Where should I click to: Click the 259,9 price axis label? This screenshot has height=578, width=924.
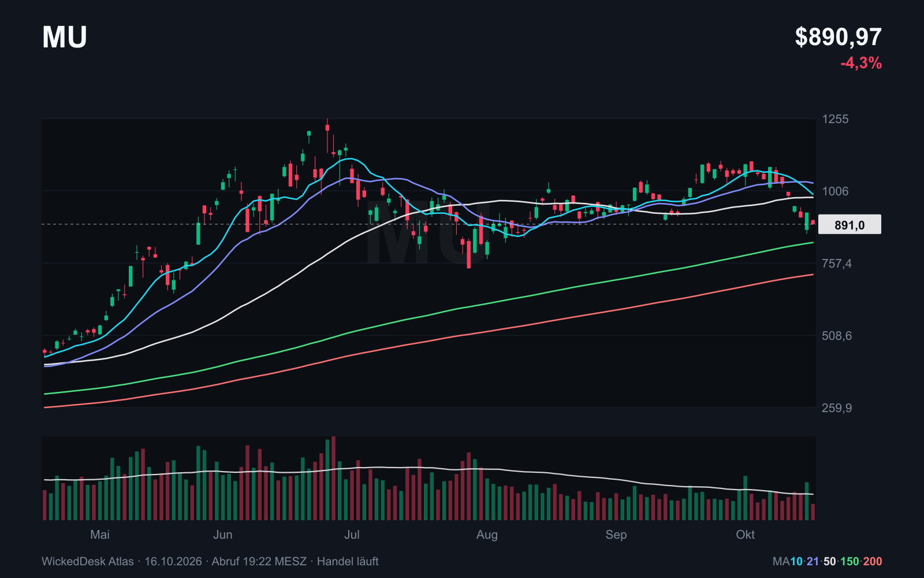pyautogui.click(x=836, y=408)
